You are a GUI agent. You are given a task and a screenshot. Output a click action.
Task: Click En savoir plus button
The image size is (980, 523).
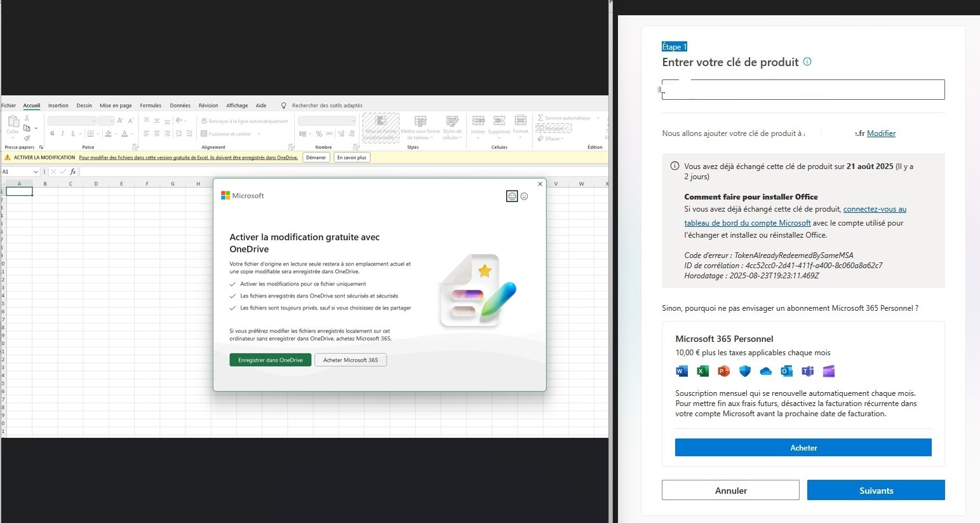[x=351, y=158]
